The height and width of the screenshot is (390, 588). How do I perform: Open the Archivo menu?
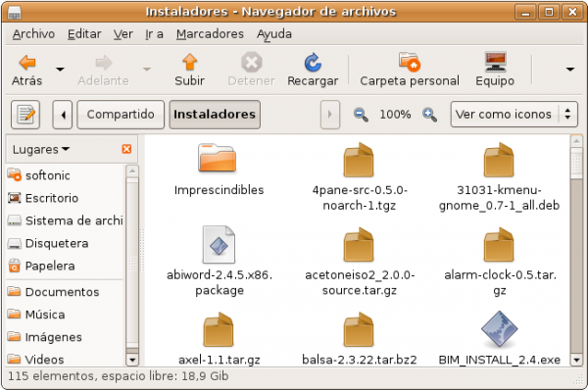tap(33, 34)
